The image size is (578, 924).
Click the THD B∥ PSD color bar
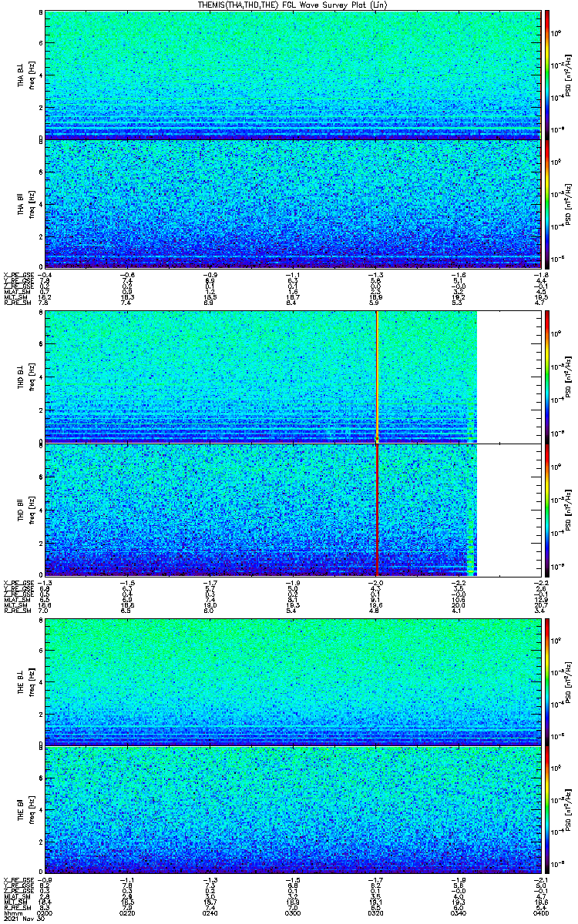547,509
